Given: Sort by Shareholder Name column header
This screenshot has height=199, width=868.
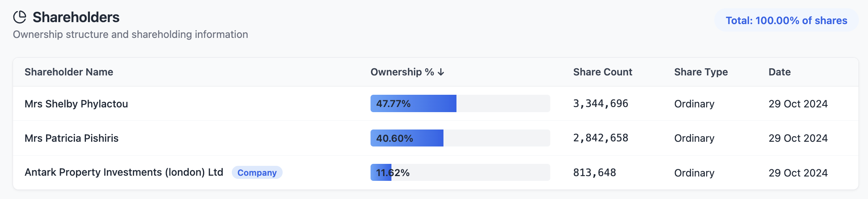Looking at the screenshot, I should tap(69, 72).
